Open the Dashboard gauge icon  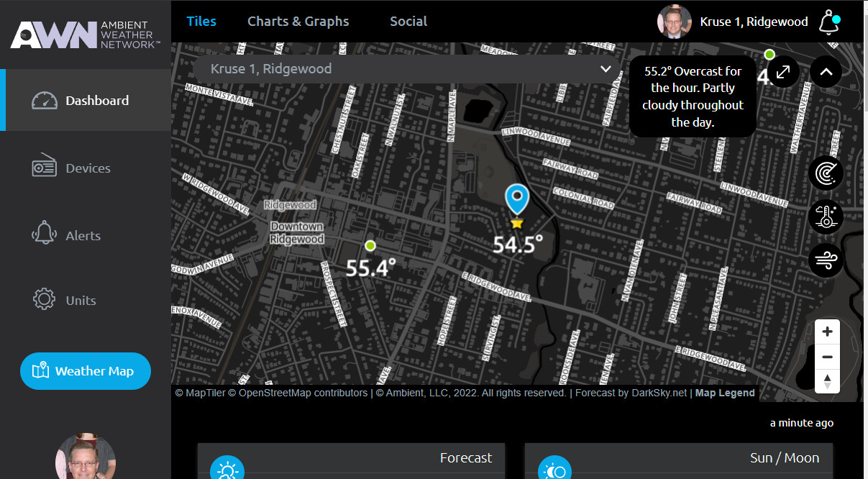point(45,100)
